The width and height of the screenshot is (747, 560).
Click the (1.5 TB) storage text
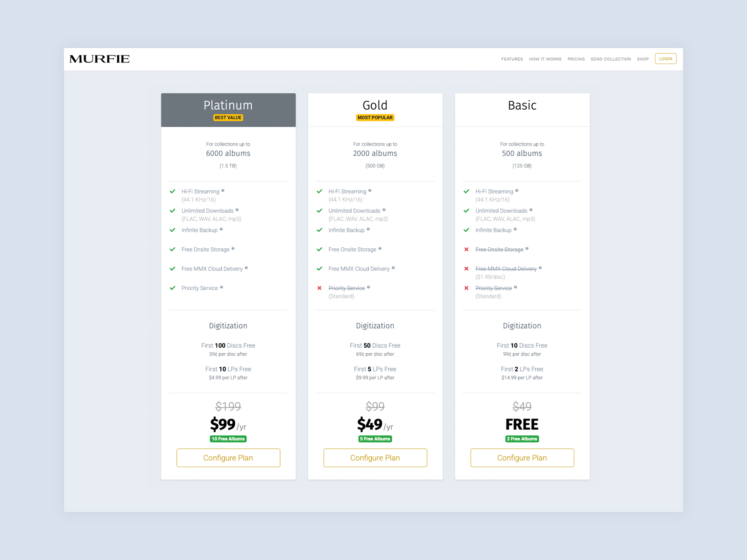click(x=228, y=166)
